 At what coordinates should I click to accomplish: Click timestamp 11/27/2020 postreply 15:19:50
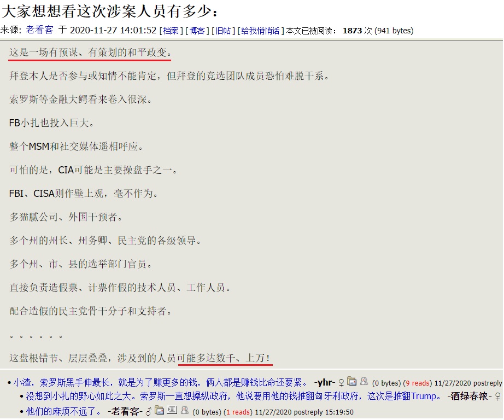point(304,412)
